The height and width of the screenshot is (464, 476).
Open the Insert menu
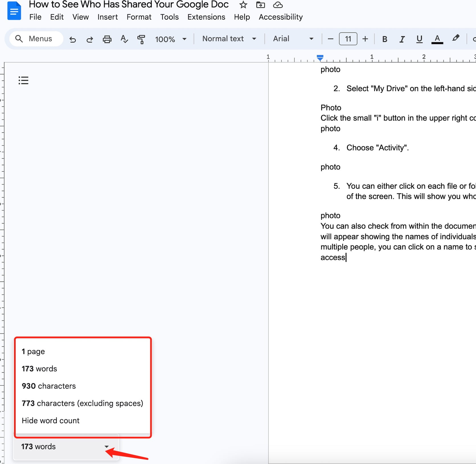(108, 17)
